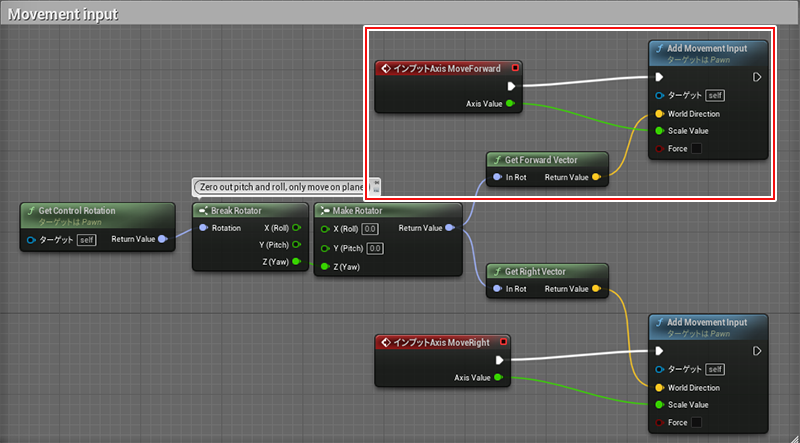Image resolution: width=800 pixels, height=443 pixels.
Task: Click Y (Pitch) value field on Make Rotator
Action: [x=375, y=247]
